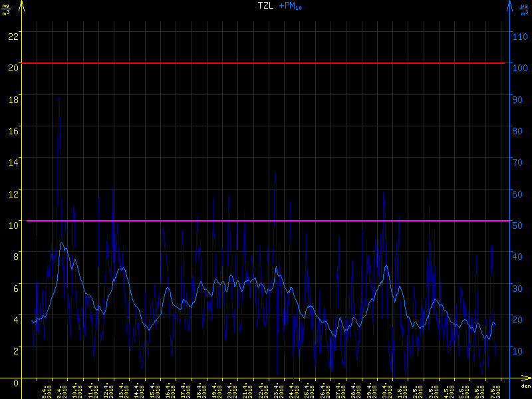Select the TZL title label
Viewport: 532px width, 399px height.
click(x=265, y=5)
